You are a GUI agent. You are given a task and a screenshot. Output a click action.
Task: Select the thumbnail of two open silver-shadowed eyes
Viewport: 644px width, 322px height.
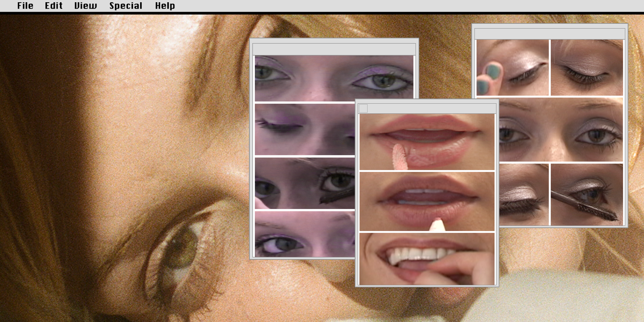[561, 129]
